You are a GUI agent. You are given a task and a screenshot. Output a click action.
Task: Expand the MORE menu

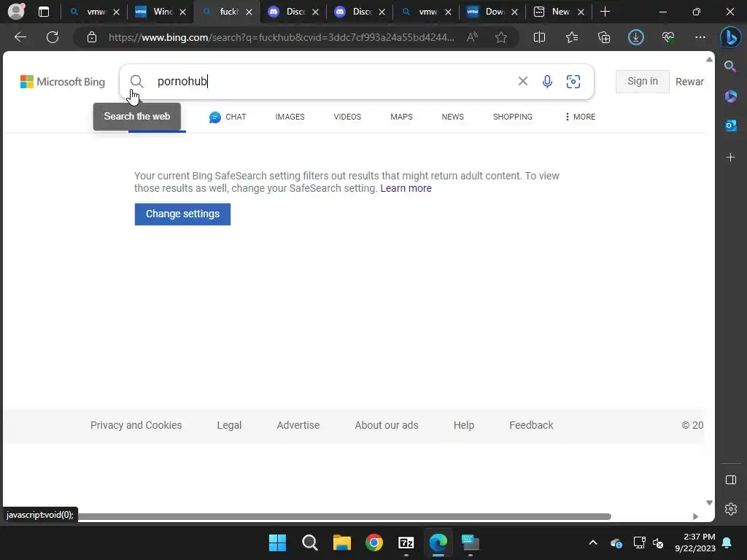coord(580,117)
